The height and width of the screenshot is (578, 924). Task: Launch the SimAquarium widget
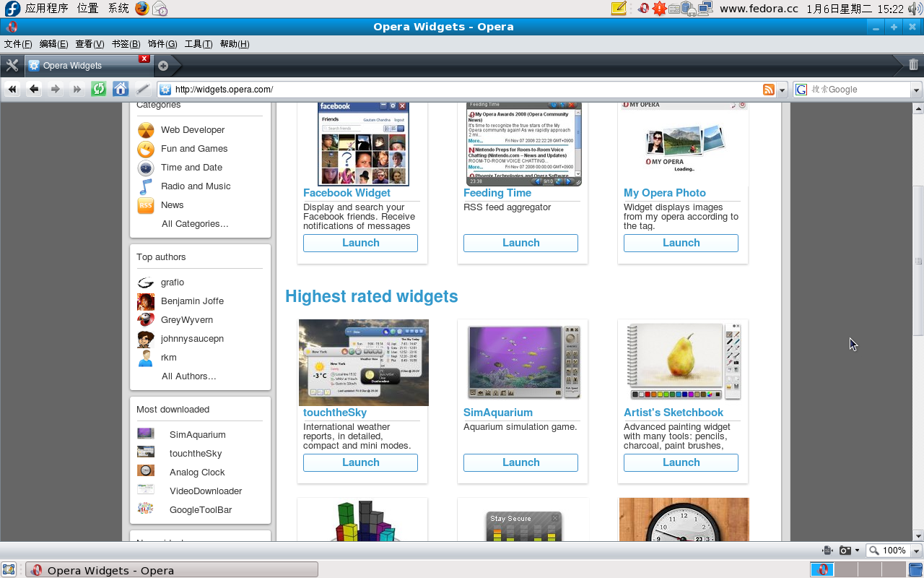pyautogui.click(x=520, y=462)
